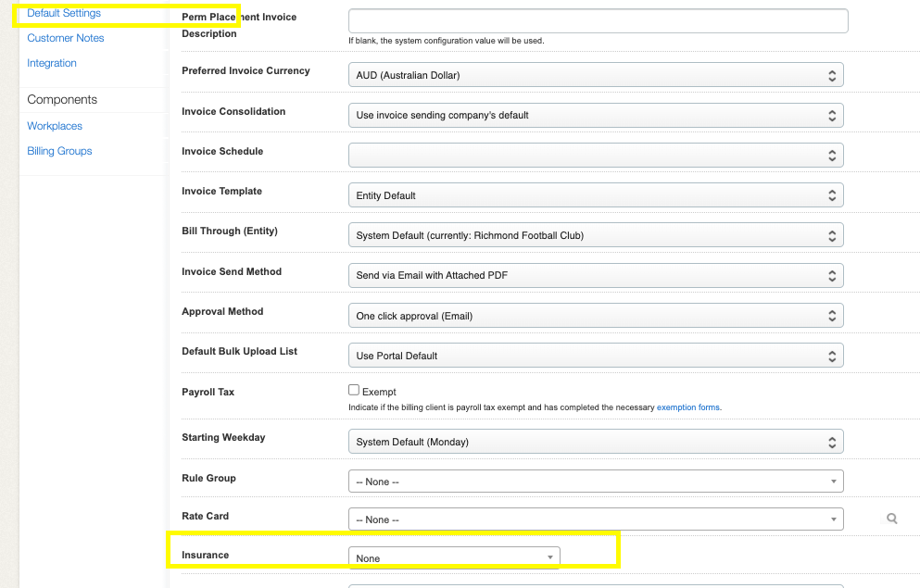This screenshot has width=920, height=588.
Task: Click the Payroll Tax field label
Action: (x=208, y=393)
